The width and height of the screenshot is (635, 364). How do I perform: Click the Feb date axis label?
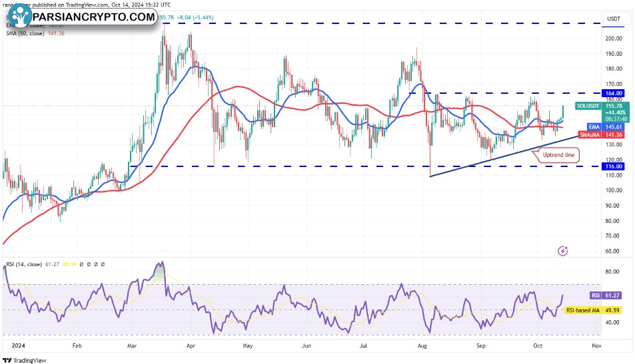[77, 346]
